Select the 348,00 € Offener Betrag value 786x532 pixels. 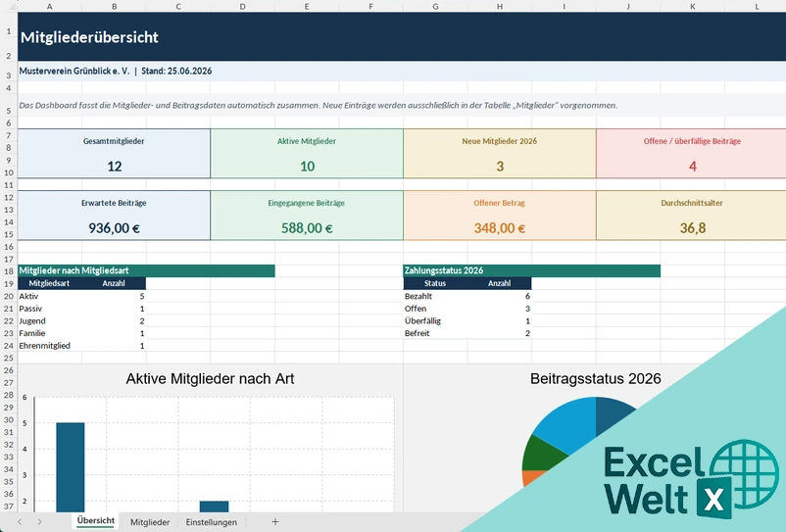(500, 228)
